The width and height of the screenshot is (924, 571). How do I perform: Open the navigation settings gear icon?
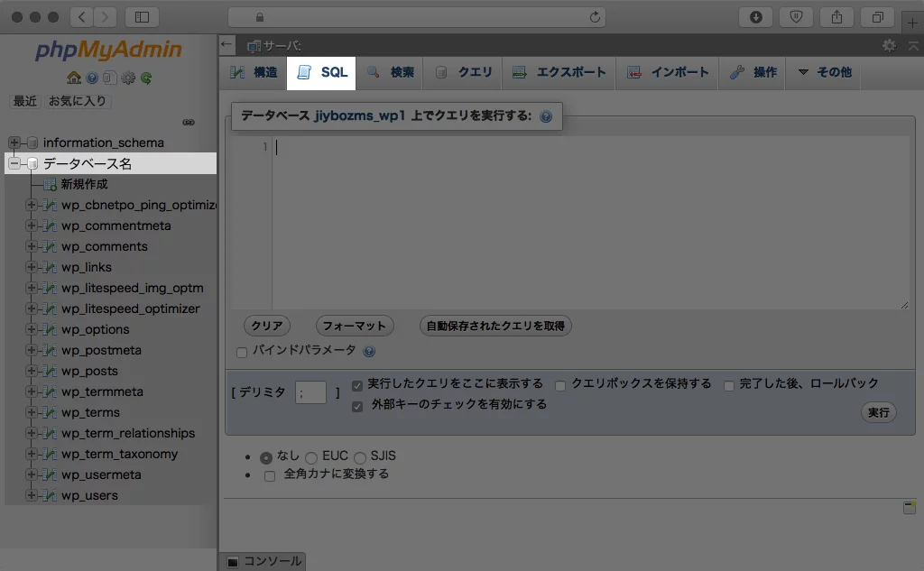click(x=128, y=78)
